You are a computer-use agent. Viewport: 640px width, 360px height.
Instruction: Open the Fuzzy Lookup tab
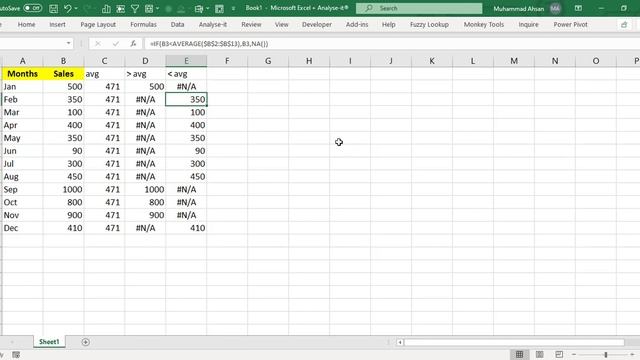(x=429, y=24)
